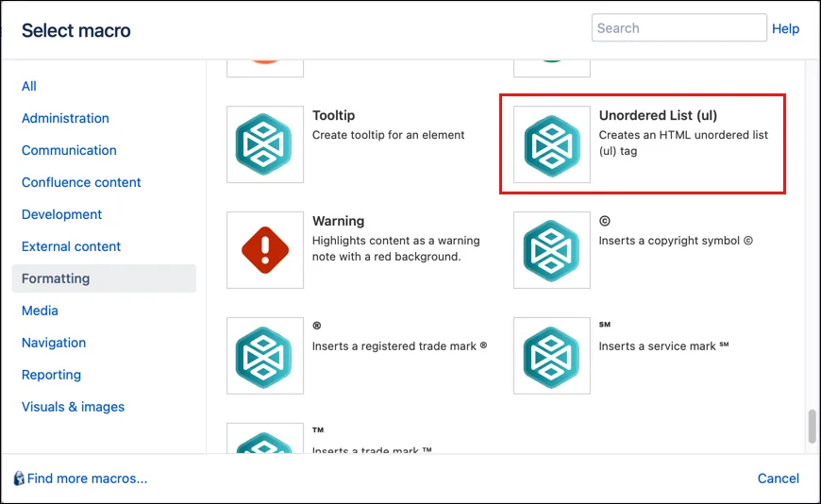Image resolution: width=821 pixels, height=504 pixels.
Task: Open the Development category
Action: tap(61, 214)
